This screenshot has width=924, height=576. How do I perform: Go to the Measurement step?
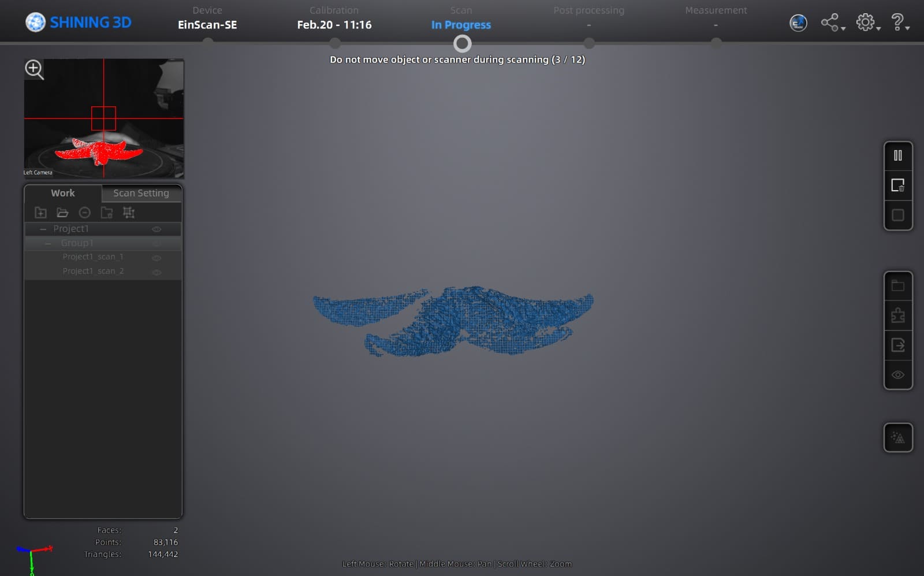[x=716, y=18]
